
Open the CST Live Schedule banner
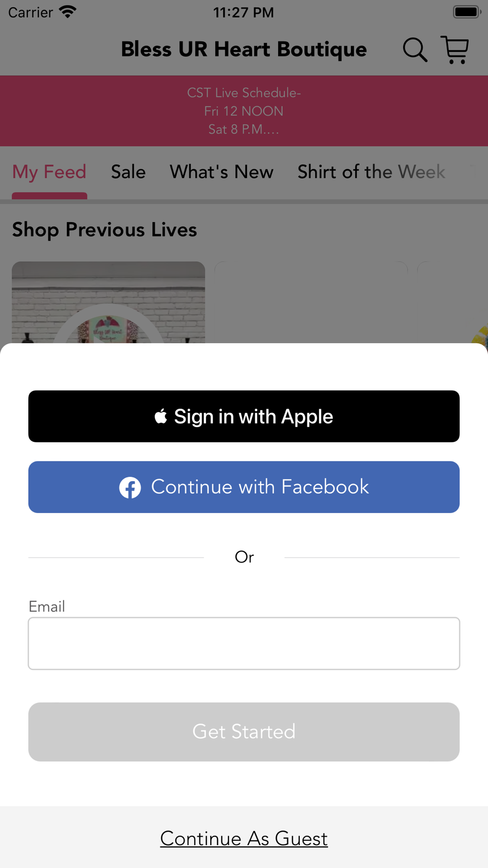point(244,111)
